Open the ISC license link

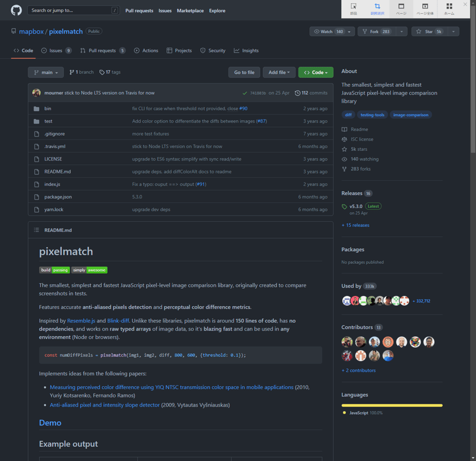coord(358,139)
